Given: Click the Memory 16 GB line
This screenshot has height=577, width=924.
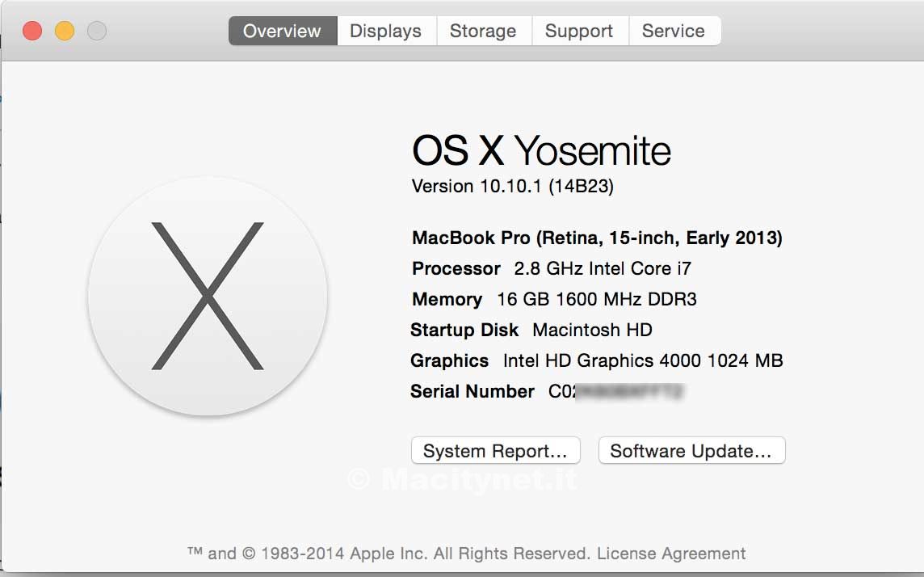Looking at the screenshot, I should 554,299.
